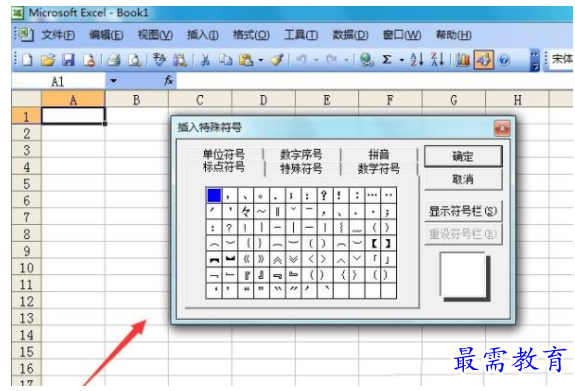The width and height of the screenshot is (575, 391).
Task: Insert hyperlink with the globe icon
Action: pyautogui.click(x=366, y=60)
